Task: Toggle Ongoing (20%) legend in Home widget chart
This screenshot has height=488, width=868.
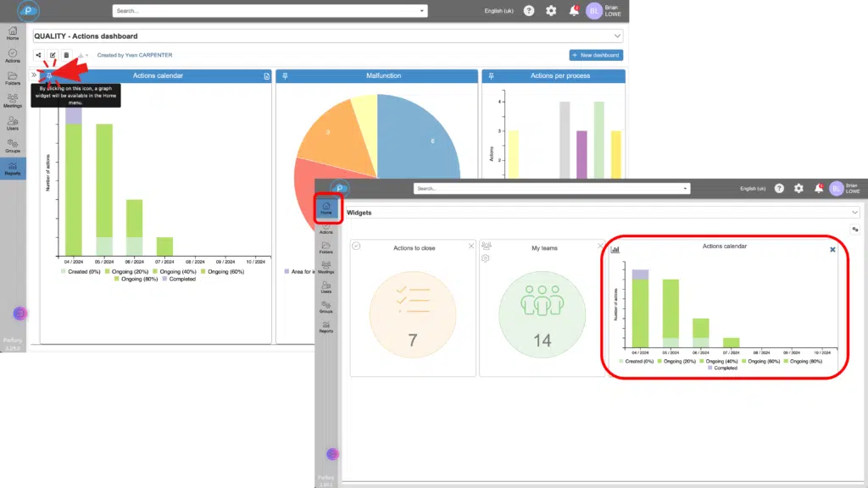Action: [x=678, y=361]
